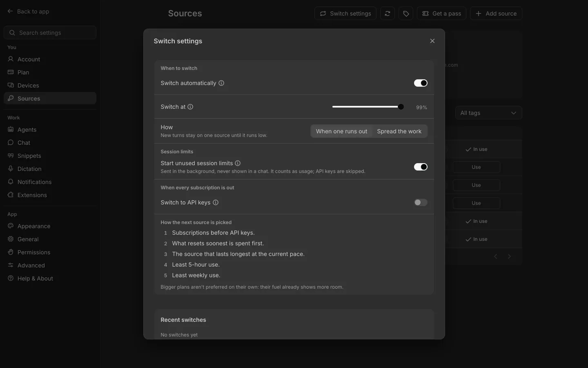Open the Plan settings page
Image resolution: width=588 pixels, height=368 pixels.
tap(50, 72)
